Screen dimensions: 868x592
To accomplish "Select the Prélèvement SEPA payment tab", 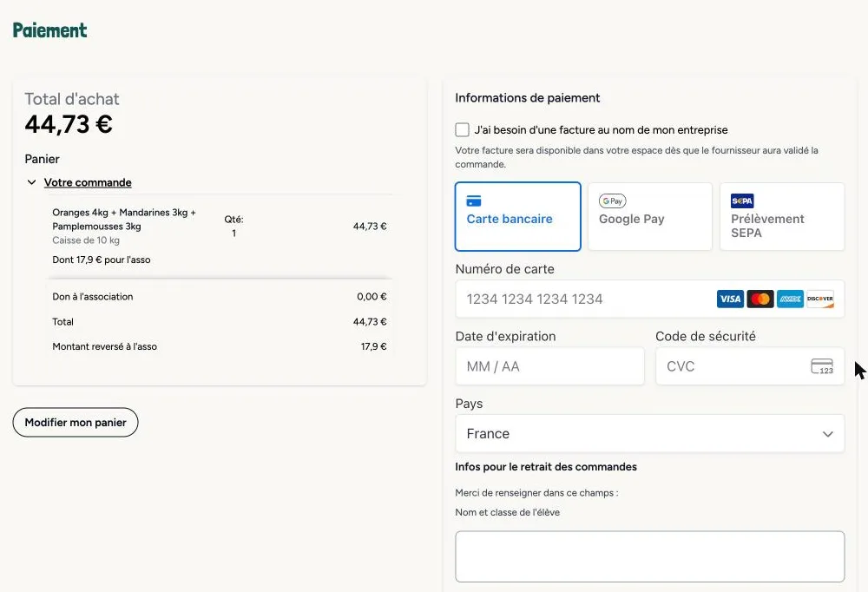I will pyautogui.click(x=782, y=216).
